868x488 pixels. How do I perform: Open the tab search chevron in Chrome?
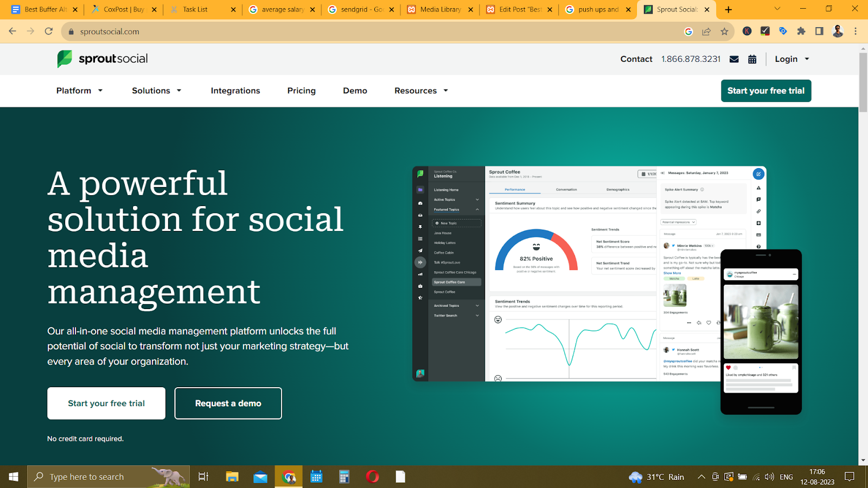pos(777,9)
